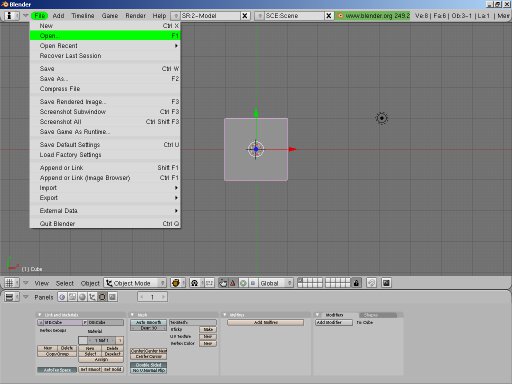Expand the External Data submenu
Viewport: 512px width, 384px height.
point(105,211)
